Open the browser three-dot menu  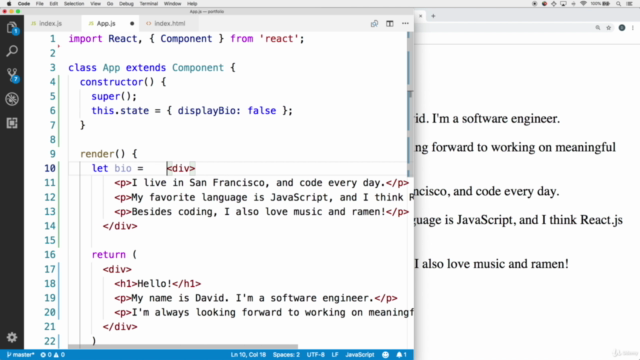click(x=633, y=28)
